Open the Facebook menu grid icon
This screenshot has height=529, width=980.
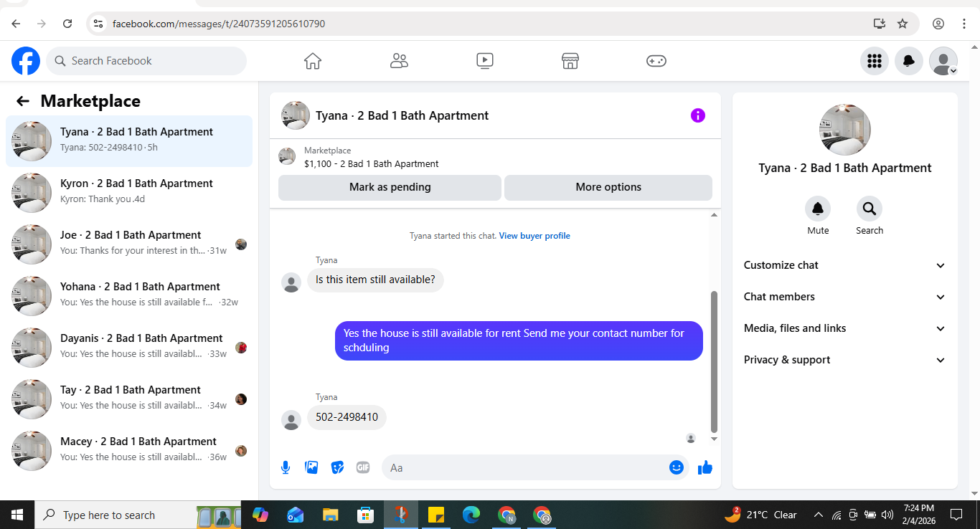(x=875, y=61)
